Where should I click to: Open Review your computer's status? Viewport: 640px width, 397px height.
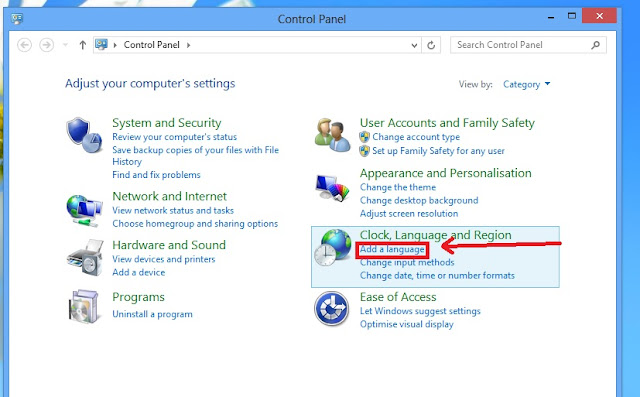[174, 137]
